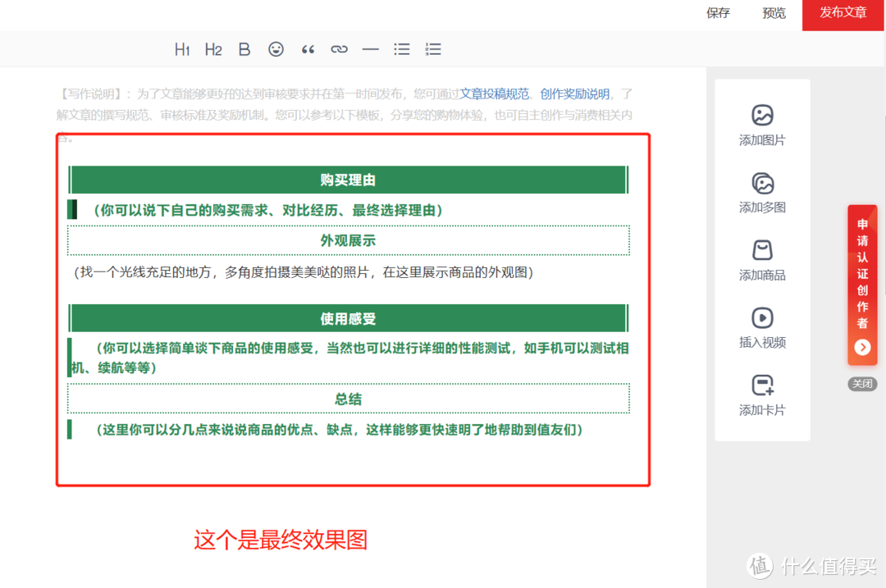
Task: Click the 添加多图 label
Action: point(762,207)
